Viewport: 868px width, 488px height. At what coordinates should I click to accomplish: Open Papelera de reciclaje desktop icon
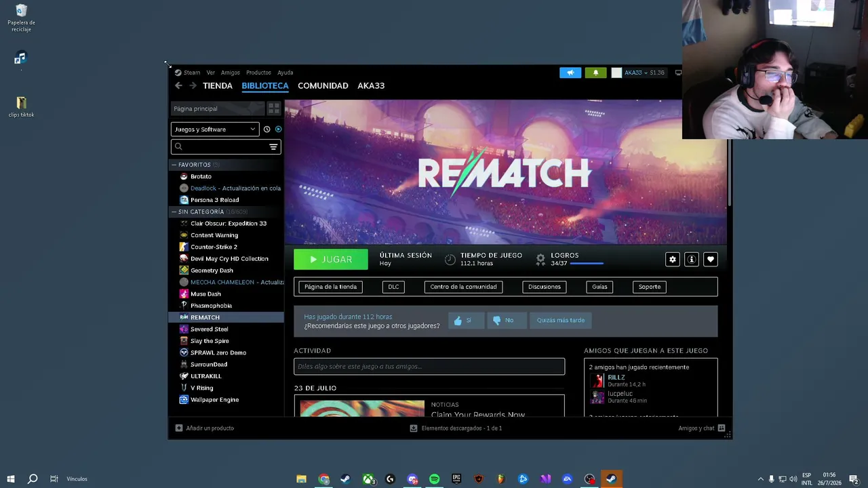click(21, 18)
